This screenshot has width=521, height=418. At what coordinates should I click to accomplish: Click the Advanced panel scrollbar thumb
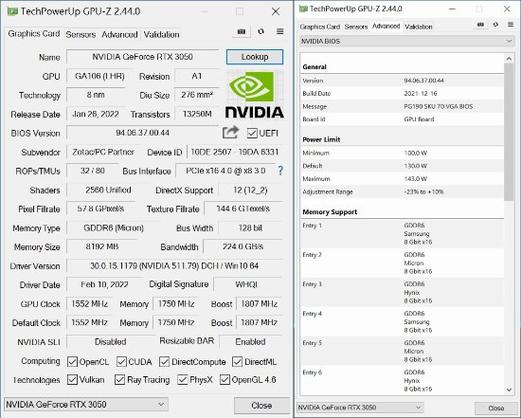pyautogui.click(x=509, y=132)
